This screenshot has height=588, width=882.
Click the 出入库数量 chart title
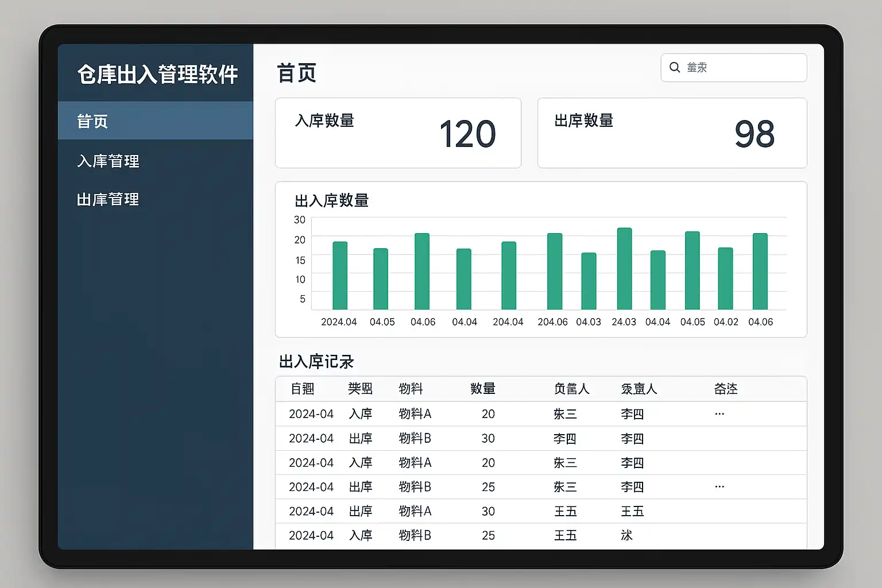click(x=331, y=201)
